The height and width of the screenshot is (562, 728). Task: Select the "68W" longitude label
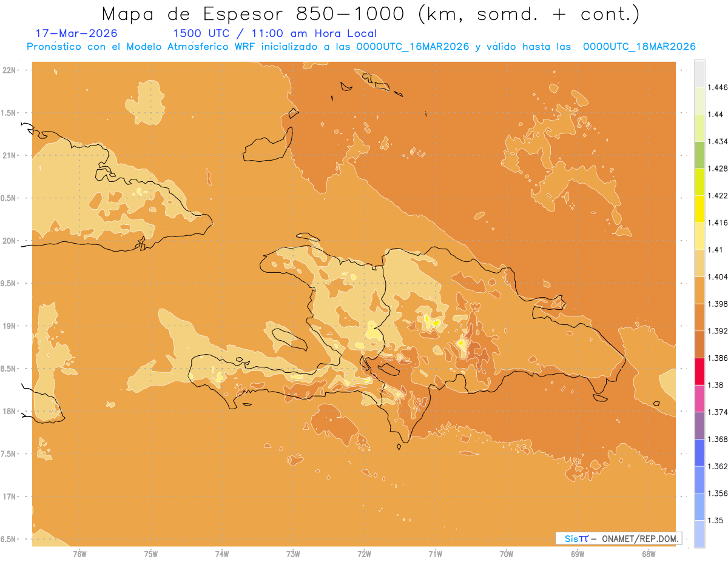point(649,554)
